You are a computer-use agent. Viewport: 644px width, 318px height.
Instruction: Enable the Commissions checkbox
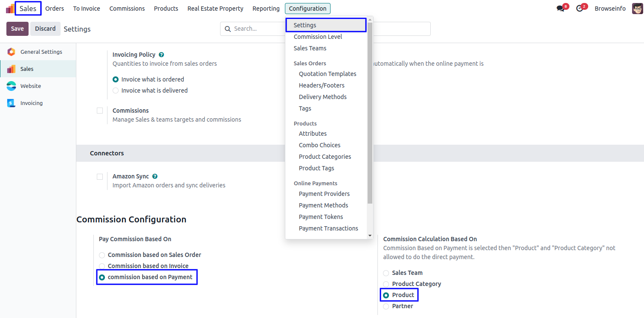point(100,111)
